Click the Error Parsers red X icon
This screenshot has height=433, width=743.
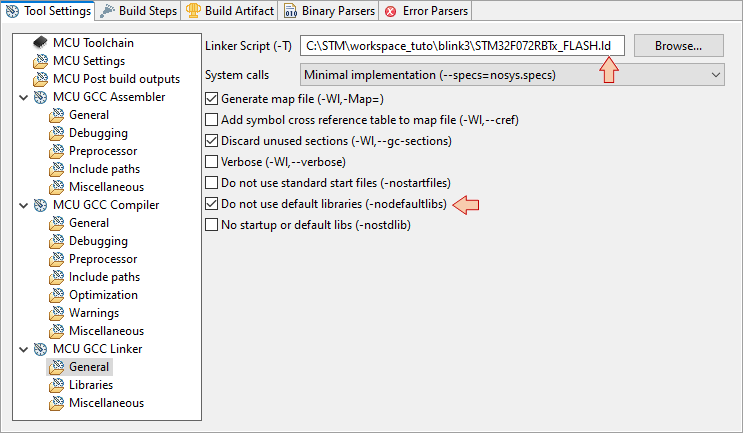pos(391,11)
